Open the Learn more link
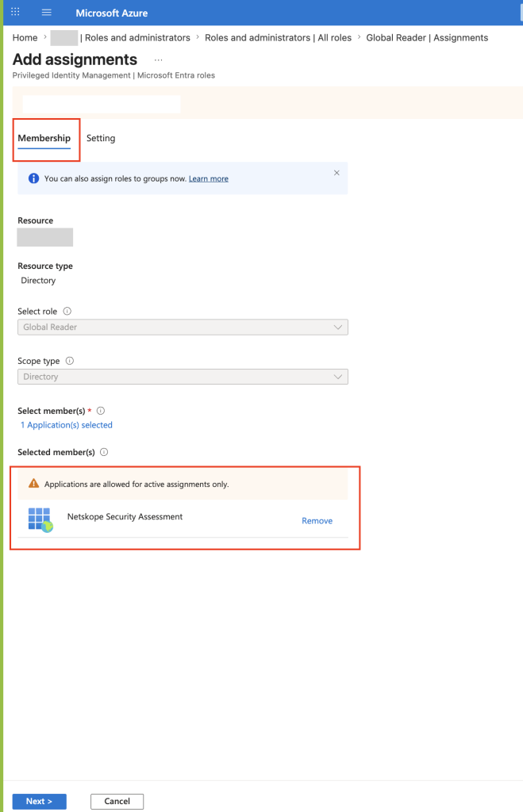Viewport: 523px width, 812px height. tap(209, 178)
